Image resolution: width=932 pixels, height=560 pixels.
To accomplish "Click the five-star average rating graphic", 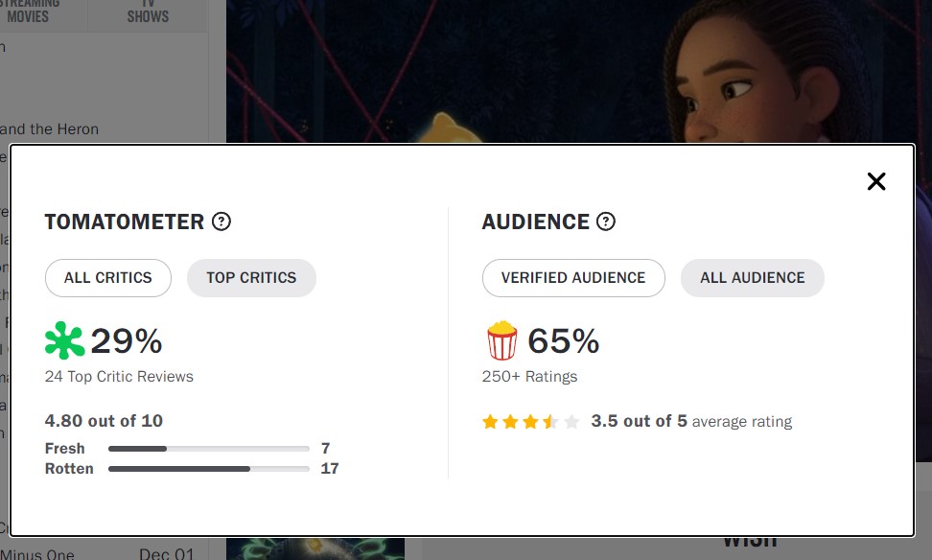I will tap(531, 422).
